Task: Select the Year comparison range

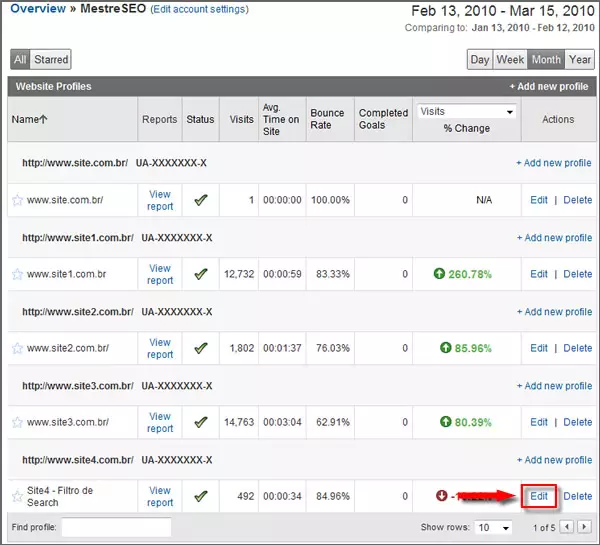Action: tap(579, 60)
